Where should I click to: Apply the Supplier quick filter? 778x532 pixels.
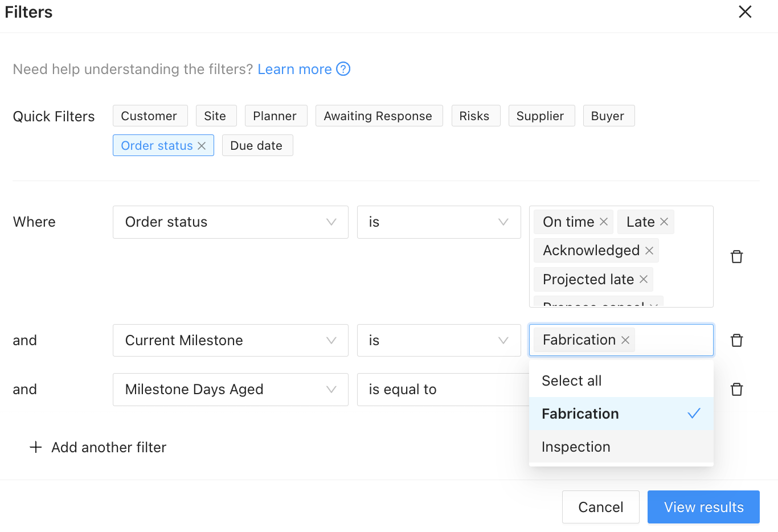pos(540,116)
